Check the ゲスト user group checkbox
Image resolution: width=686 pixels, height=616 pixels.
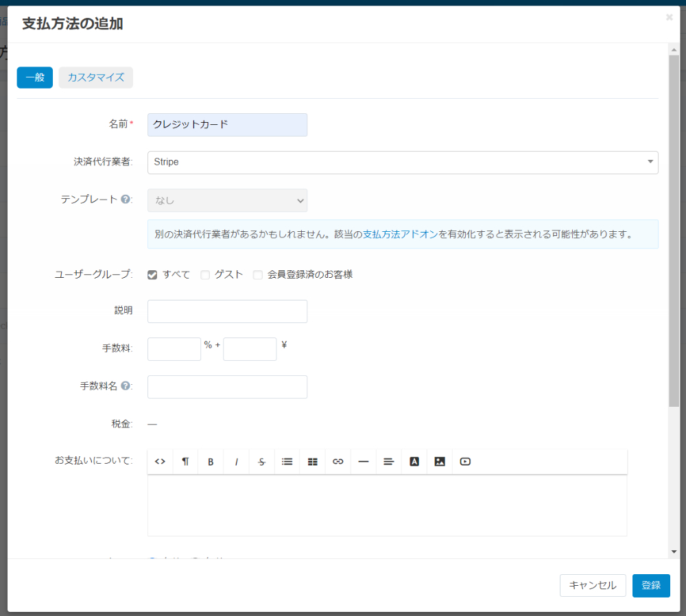point(204,275)
